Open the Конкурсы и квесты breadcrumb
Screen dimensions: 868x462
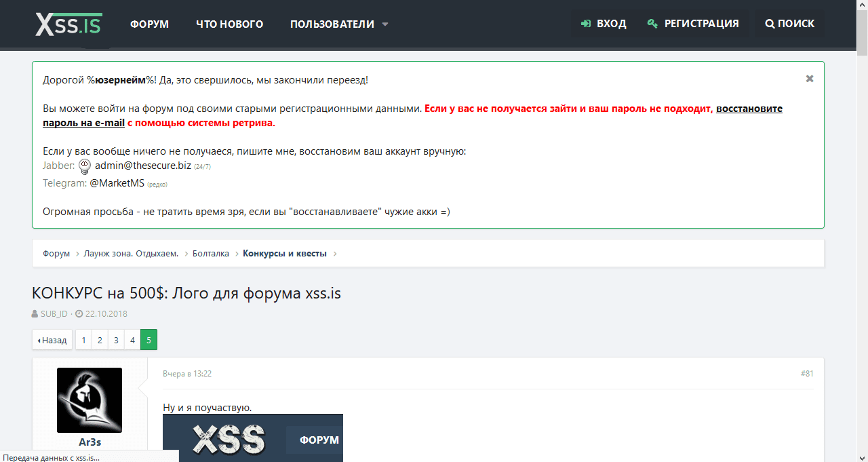point(285,252)
